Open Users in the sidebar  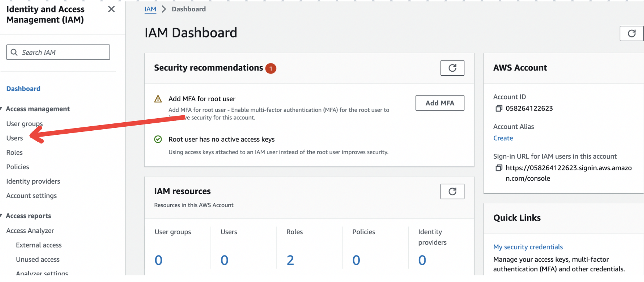coord(14,138)
